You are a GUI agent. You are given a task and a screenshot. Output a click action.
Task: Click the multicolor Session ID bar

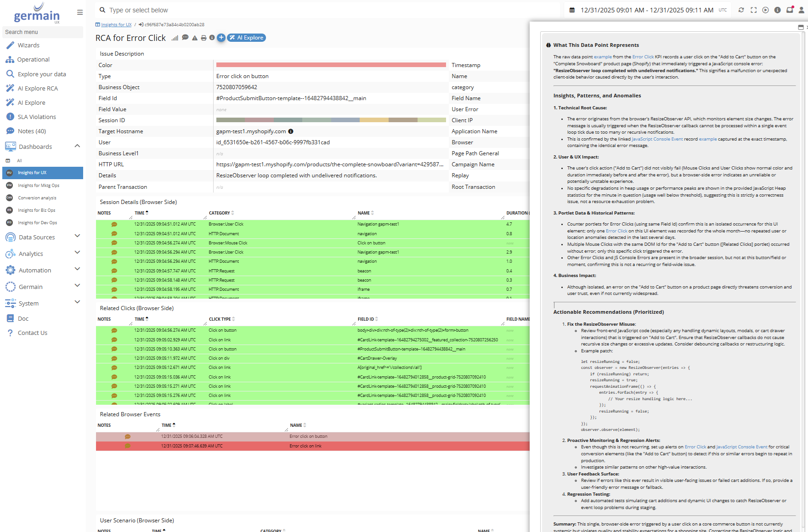pos(331,120)
